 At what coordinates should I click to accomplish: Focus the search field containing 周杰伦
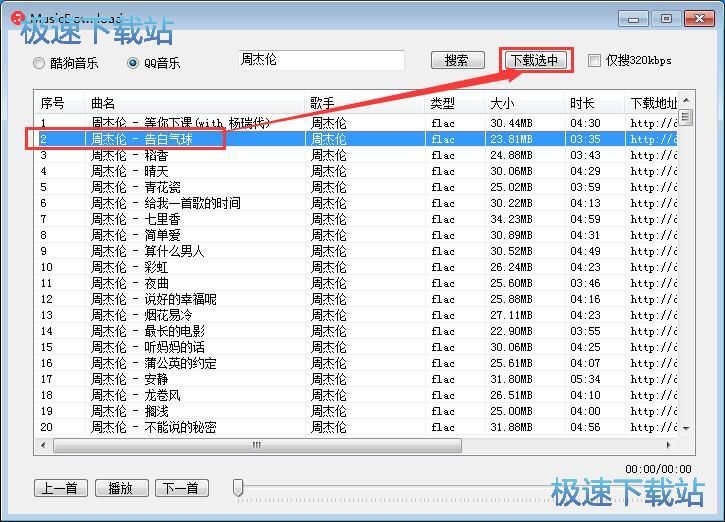point(321,60)
